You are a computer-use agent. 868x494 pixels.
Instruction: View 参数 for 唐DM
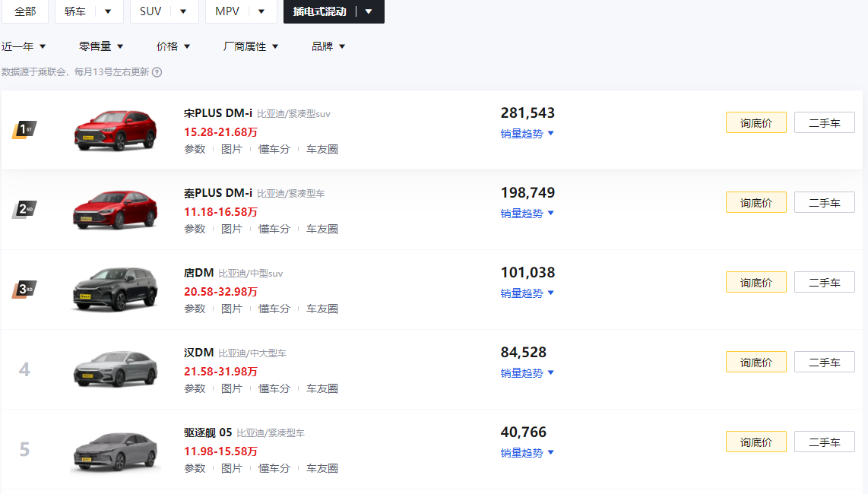point(195,309)
